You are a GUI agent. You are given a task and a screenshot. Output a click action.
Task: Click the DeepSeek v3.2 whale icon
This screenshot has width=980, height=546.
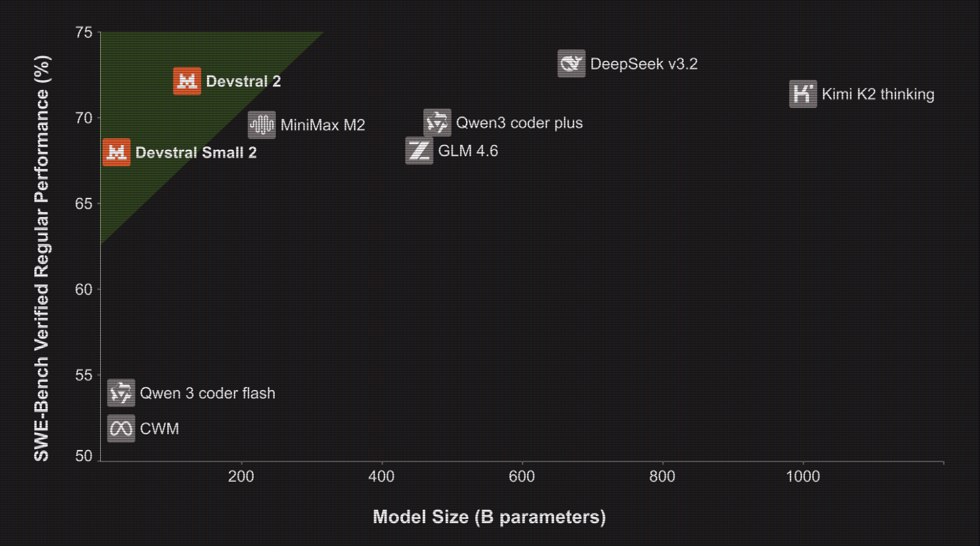point(571,64)
